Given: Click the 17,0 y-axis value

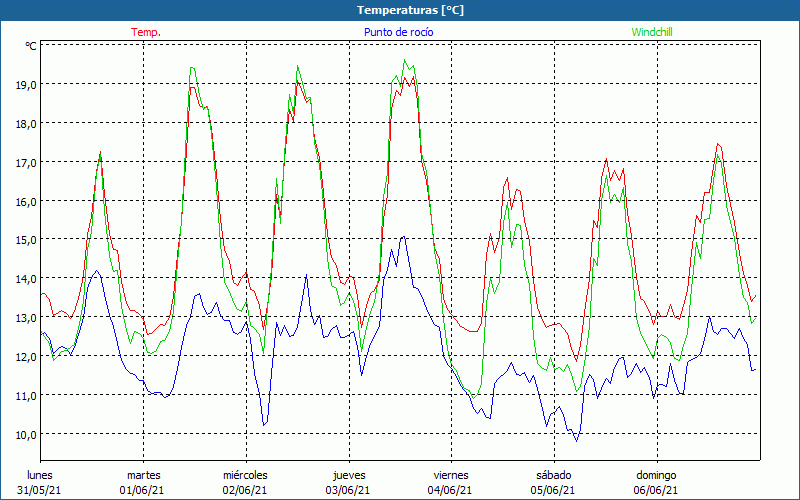Looking at the screenshot, I should [x=26, y=162].
